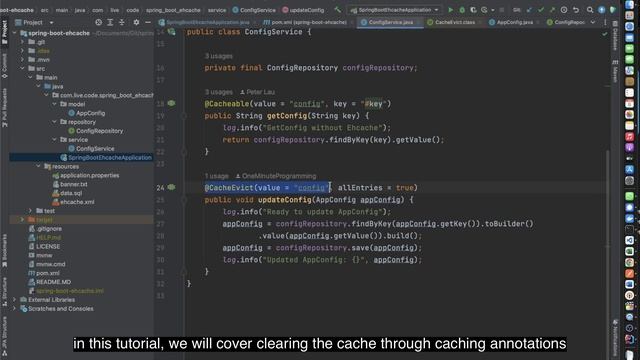Toggle the Project tool window stripe button
Image resolution: width=640 pixels, height=360 pixels.
click(x=4, y=31)
